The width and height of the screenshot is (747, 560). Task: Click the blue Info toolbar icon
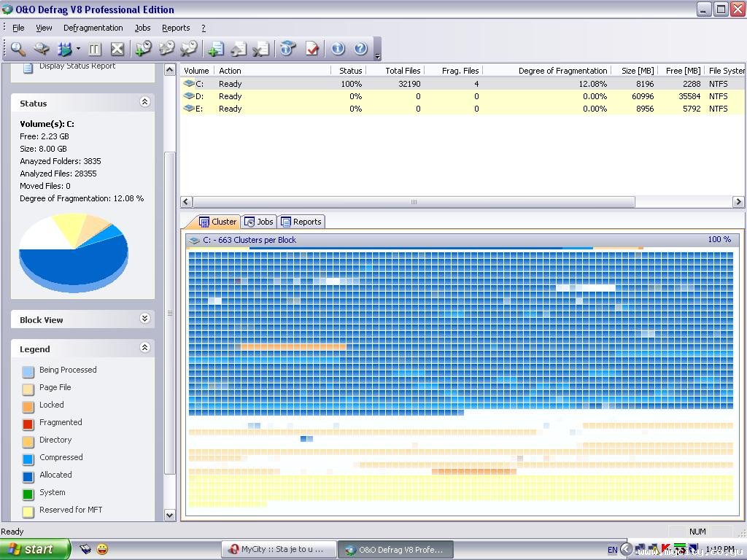338,49
